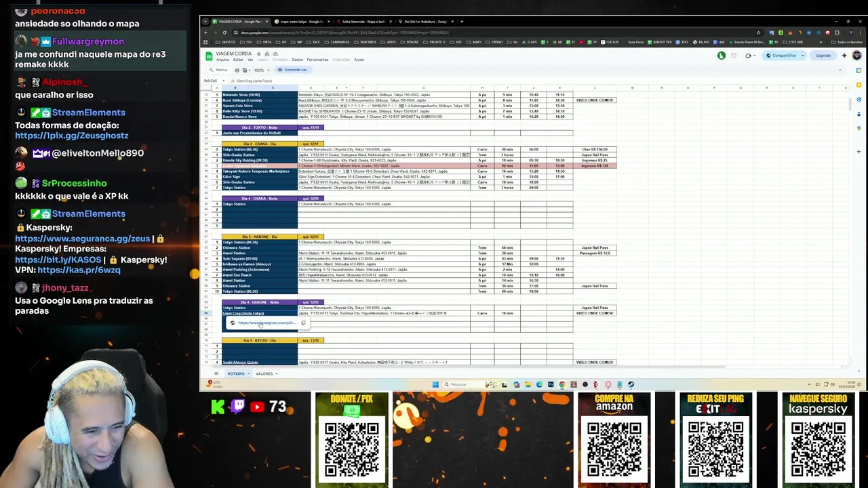
Task: Open the Windows Start menu
Action: [x=435, y=384]
